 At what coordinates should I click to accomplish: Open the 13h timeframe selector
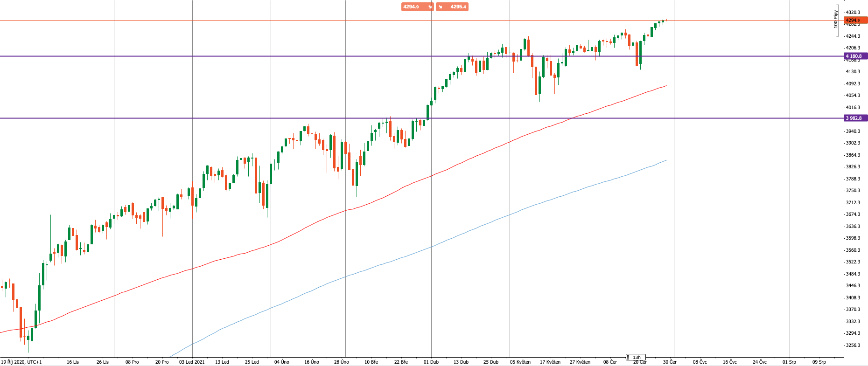(x=637, y=357)
